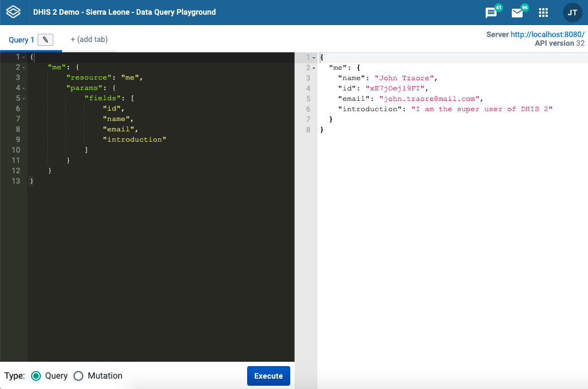Open the mail inbox icon
This screenshot has width=588, height=389.
(517, 13)
